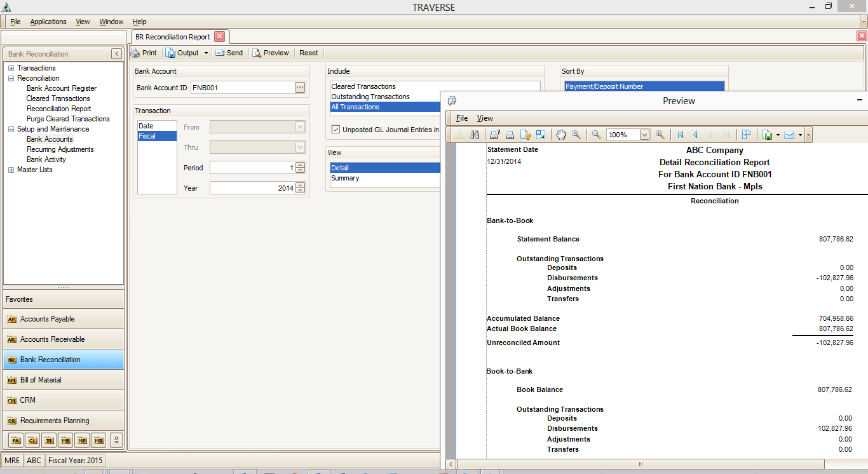The image size is (868, 474).
Task: Zoom out using the magnifier minus icon
Action: 595,135
